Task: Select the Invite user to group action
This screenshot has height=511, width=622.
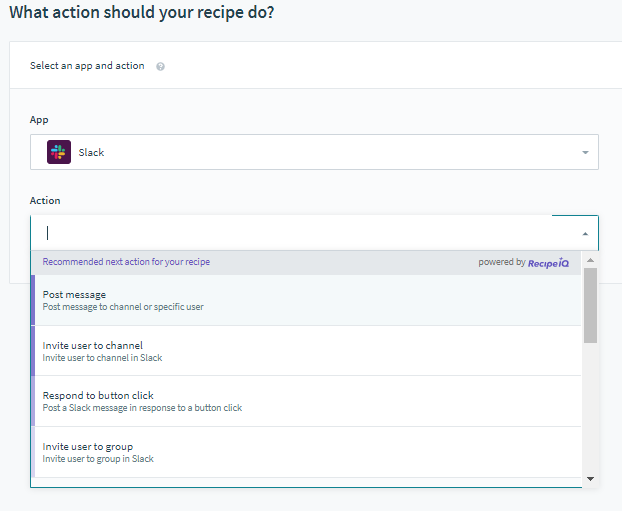Action: click(x=306, y=452)
